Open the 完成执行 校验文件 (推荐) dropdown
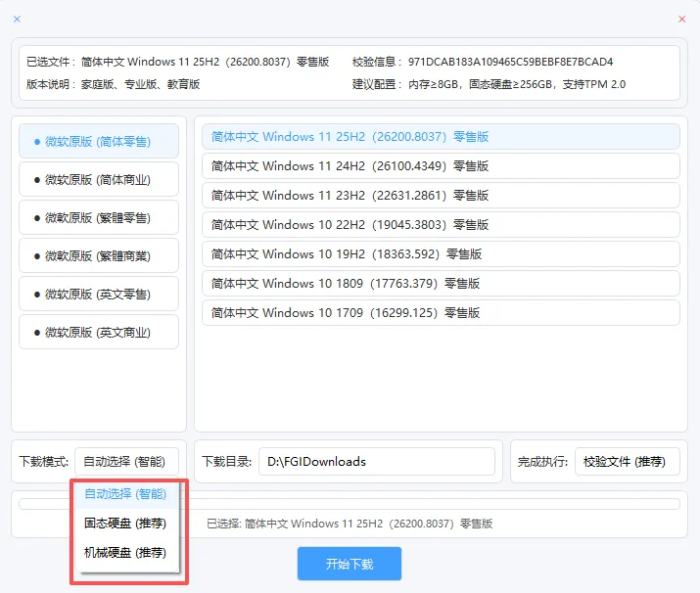This screenshot has height=593, width=700. coord(628,461)
